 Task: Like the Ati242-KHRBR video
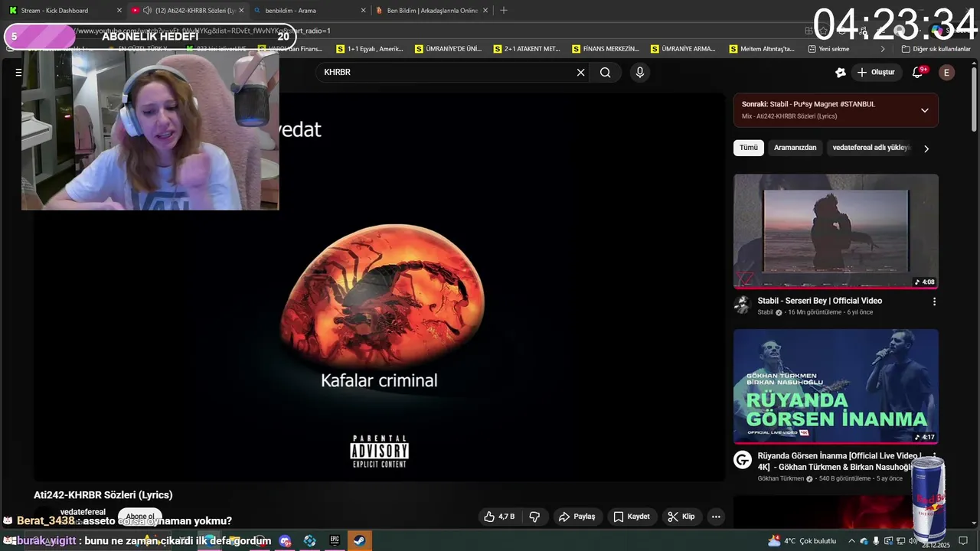[499, 517]
